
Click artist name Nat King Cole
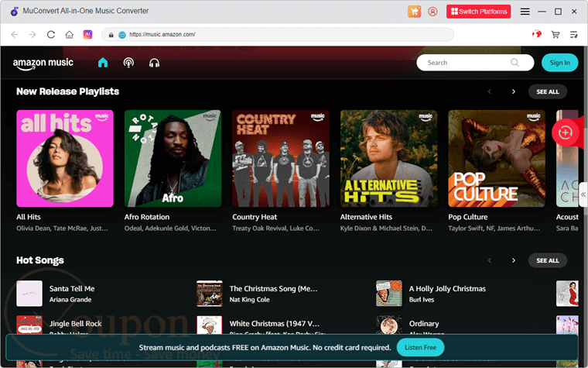[x=250, y=300]
